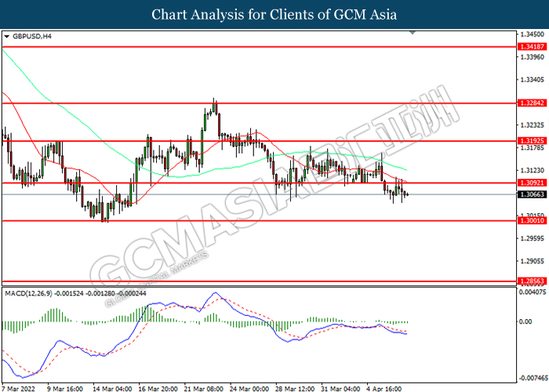
Task: Click the 16 Mar 20:00 time label
Action: [158, 389]
